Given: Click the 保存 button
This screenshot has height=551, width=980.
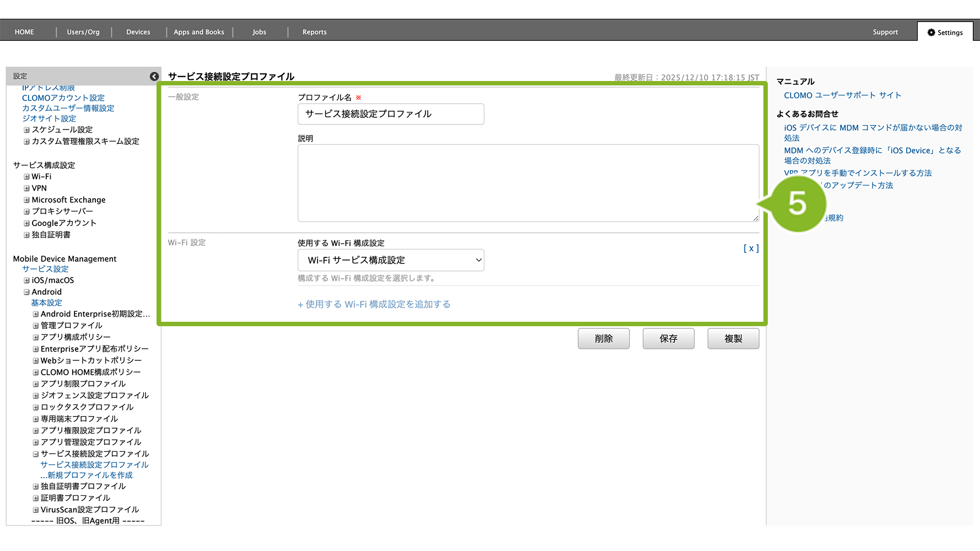Looking at the screenshot, I should [668, 339].
